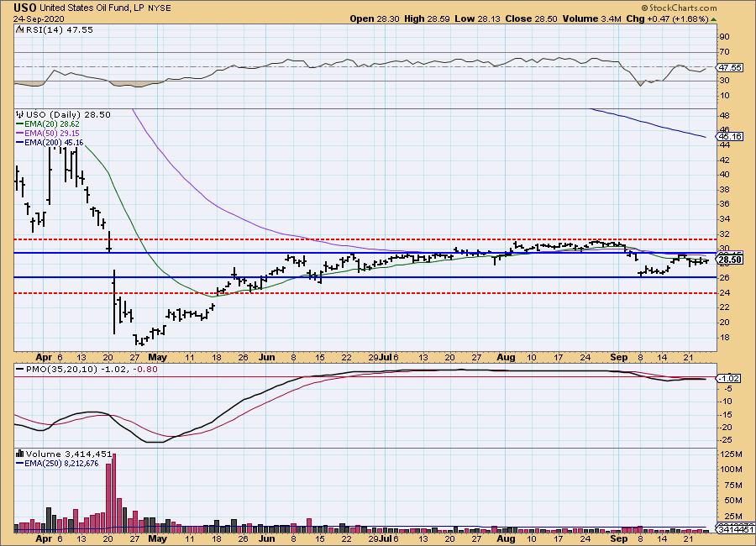The width and height of the screenshot is (756, 546).
Task: Click the Low 28.13 value
Action: pyautogui.click(x=477, y=18)
